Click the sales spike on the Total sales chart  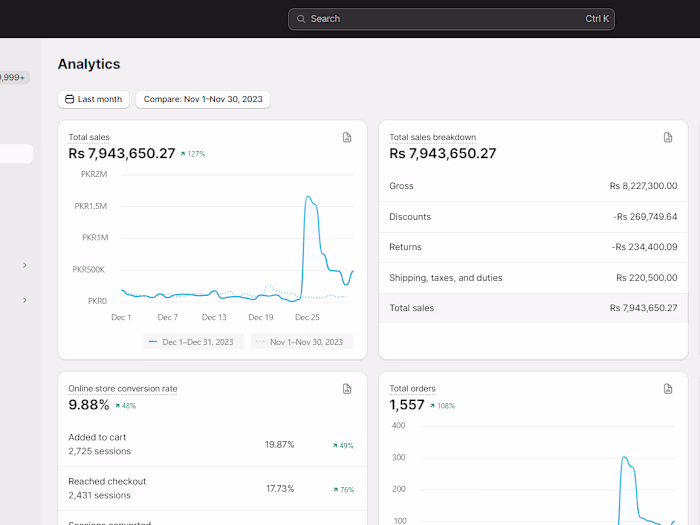(308, 197)
